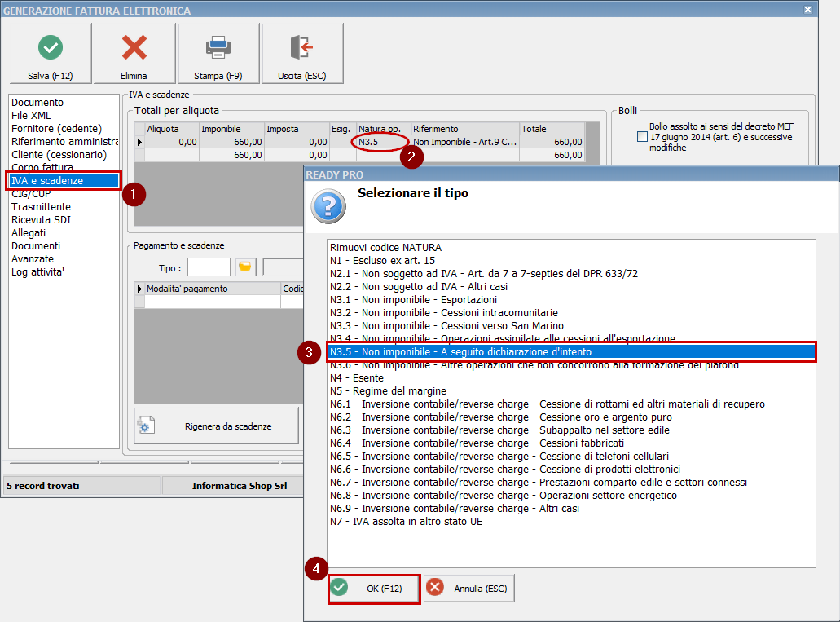This screenshot has width=840, height=622.
Task: Cancel dialog with Annulla (ESC) button
Action: (468, 589)
